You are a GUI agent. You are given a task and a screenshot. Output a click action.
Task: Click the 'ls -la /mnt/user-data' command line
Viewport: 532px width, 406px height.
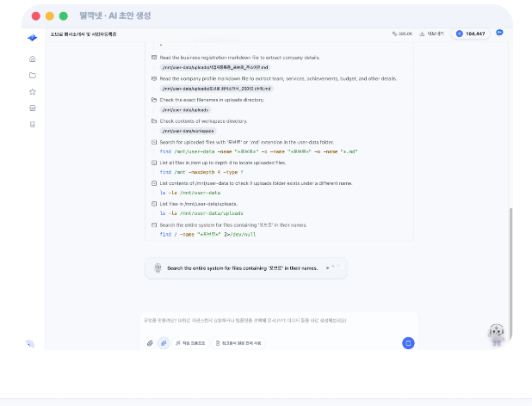pyautogui.click(x=190, y=193)
